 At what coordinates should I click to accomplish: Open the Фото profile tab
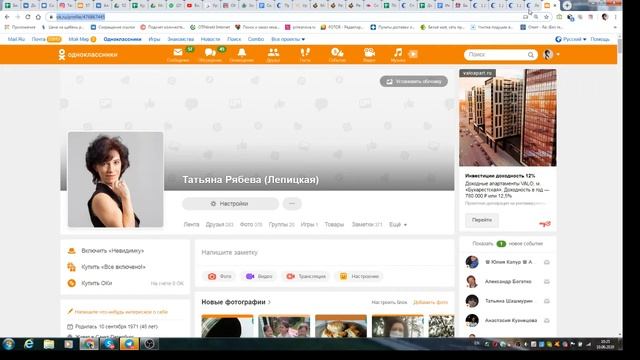click(x=251, y=224)
